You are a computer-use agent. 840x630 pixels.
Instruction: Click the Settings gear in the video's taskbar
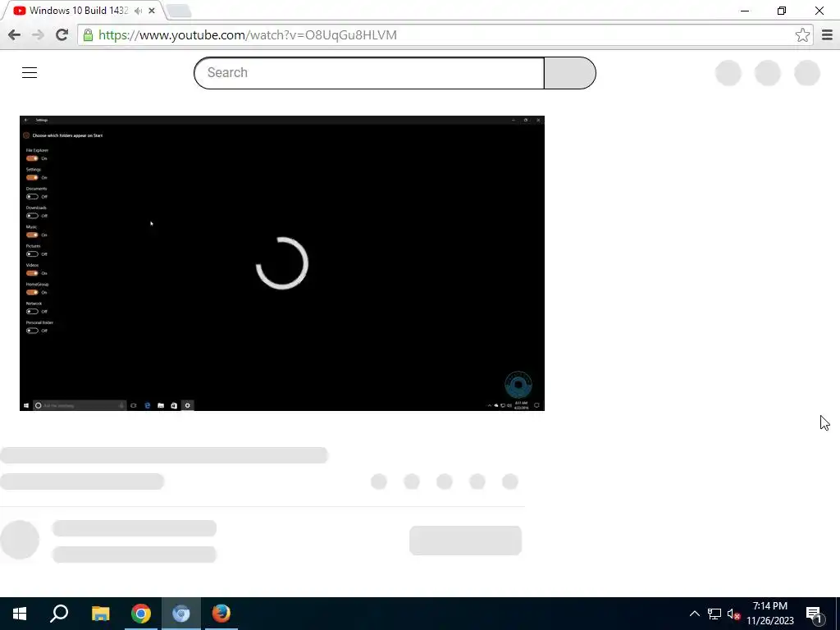[188, 405]
